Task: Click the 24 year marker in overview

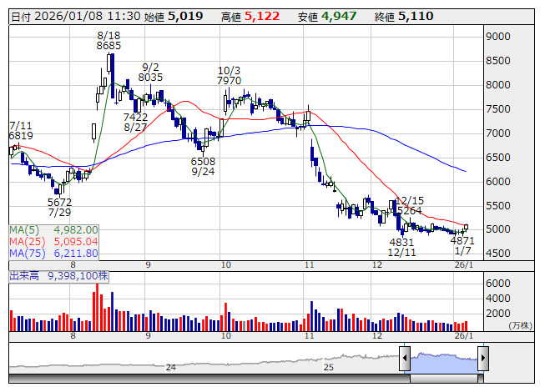Action: click(170, 367)
